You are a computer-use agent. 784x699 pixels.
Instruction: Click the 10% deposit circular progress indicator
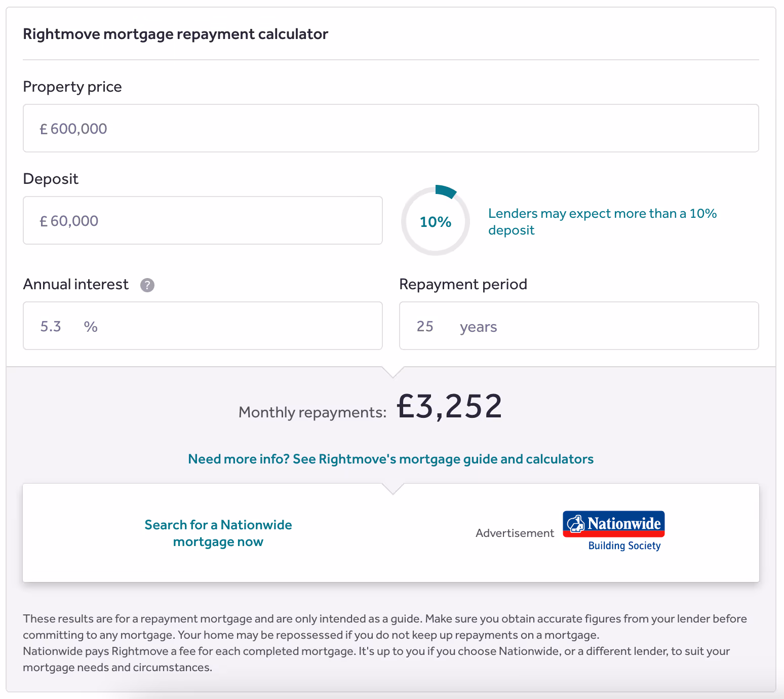tap(436, 221)
